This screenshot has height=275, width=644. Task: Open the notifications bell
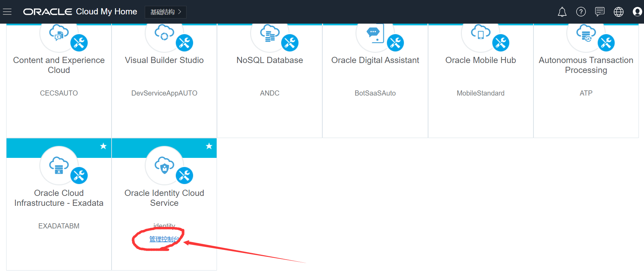coord(562,12)
